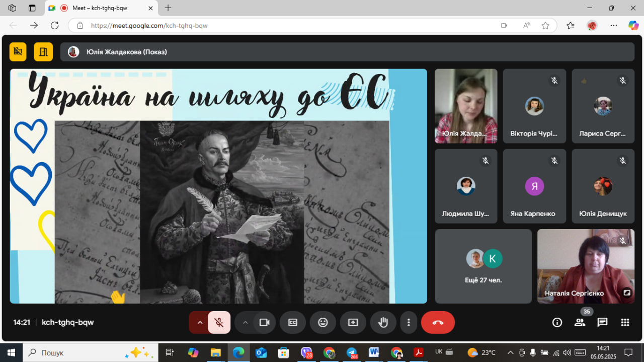The width and height of the screenshot is (644, 362).
Task: Click picture-in-picture icon on Наталія's tile
Action: click(627, 293)
